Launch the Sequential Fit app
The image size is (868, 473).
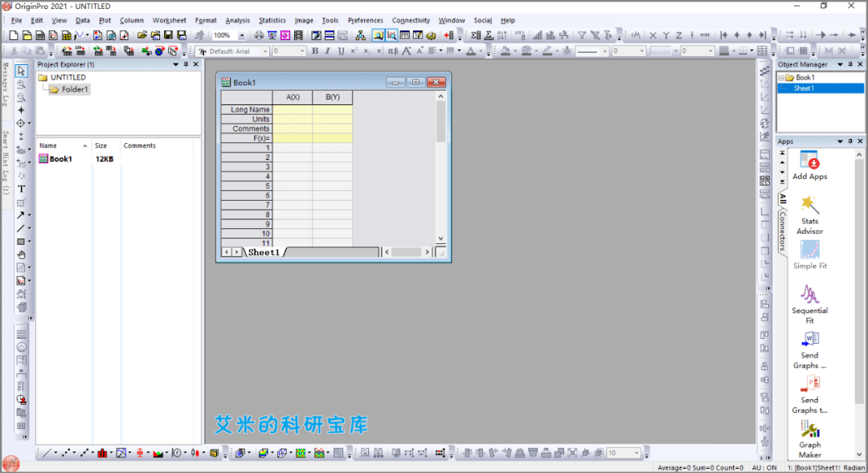pyautogui.click(x=809, y=304)
